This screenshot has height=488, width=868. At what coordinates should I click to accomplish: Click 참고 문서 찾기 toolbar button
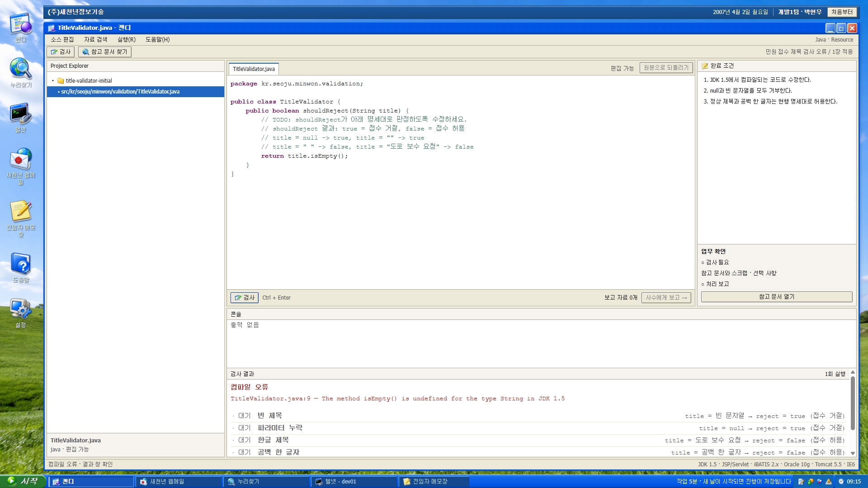click(x=105, y=52)
